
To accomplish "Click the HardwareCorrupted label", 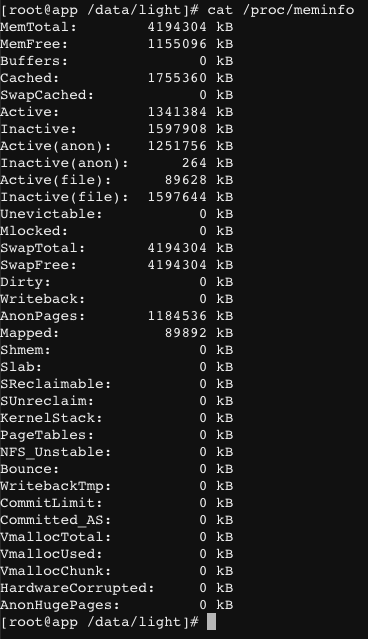I will click(x=77, y=588).
